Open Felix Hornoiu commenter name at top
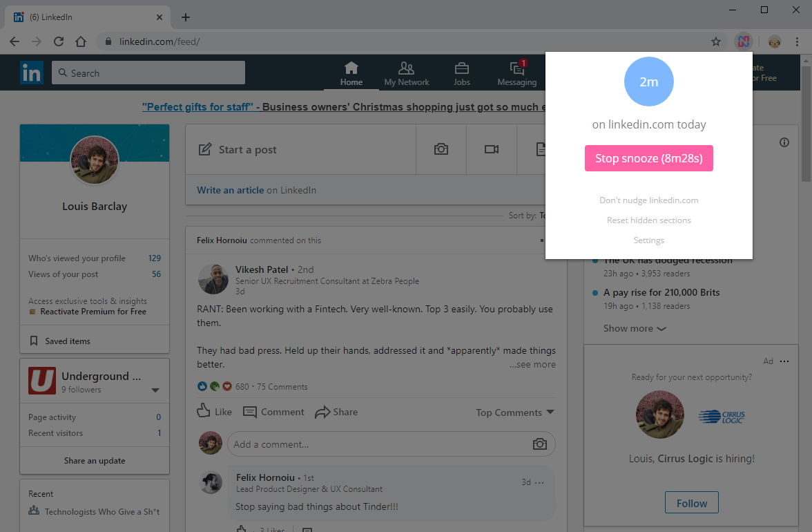 point(222,240)
